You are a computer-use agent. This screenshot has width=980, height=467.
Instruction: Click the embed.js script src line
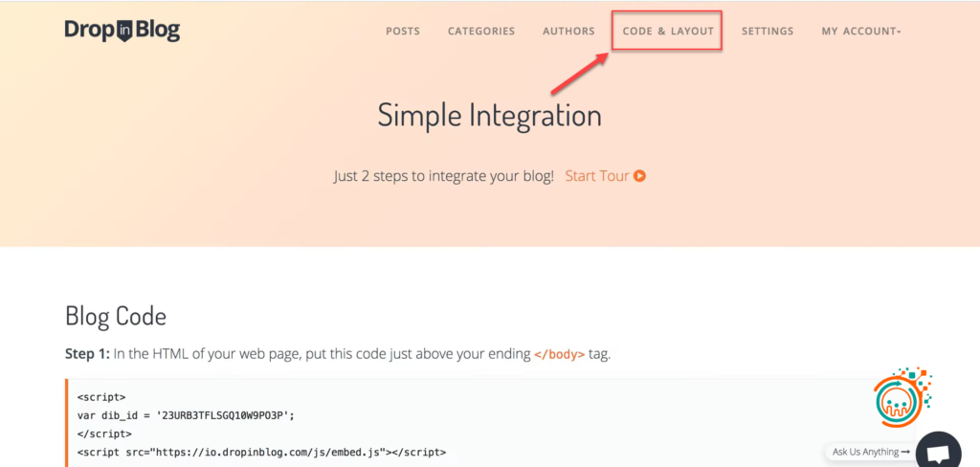261,451
